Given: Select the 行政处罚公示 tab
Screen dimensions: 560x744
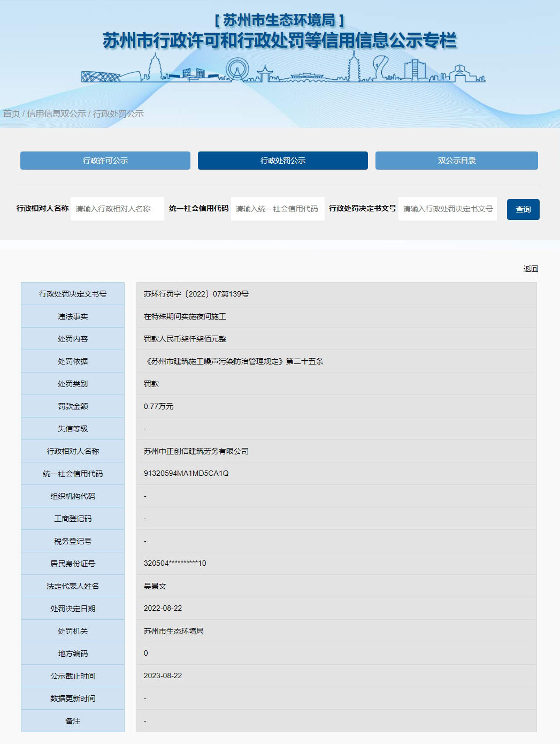Looking at the screenshot, I should 283,161.
